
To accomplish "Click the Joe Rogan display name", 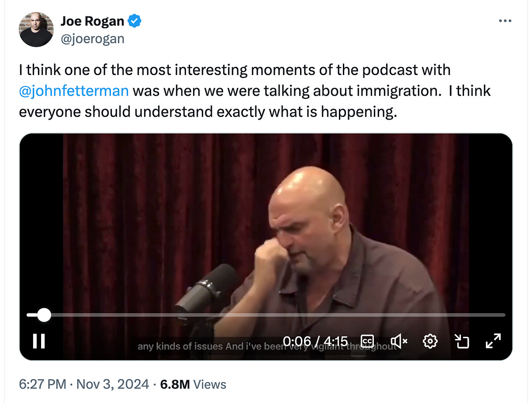I will pyautogui.click(x=92, y=21).
